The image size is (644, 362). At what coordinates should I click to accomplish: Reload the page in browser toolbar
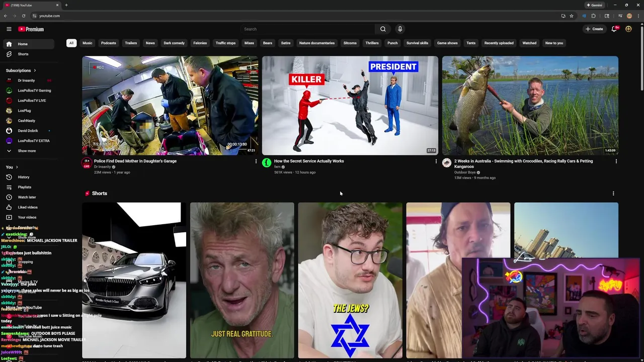pyautogui.click(x=24, y=16)
